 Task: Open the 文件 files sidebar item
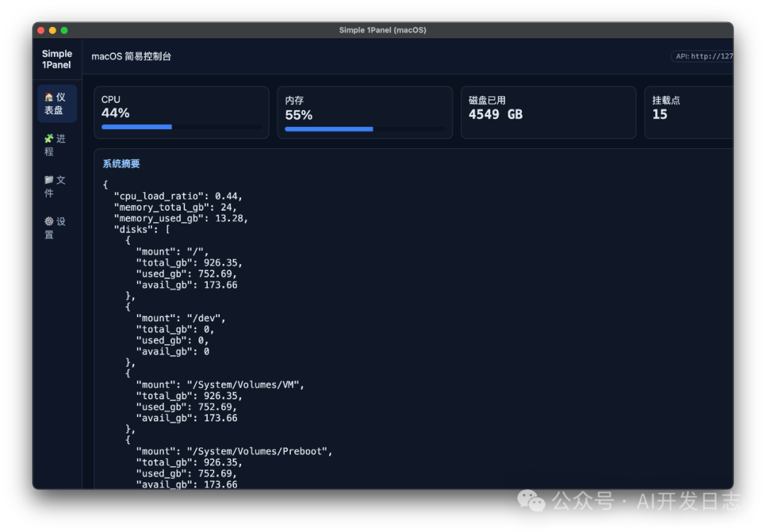point(57,187)
